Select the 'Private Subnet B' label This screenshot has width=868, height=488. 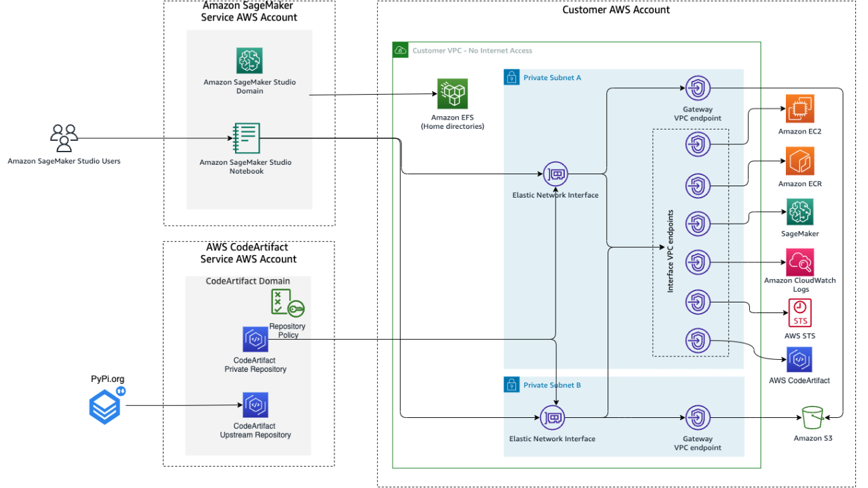(552, 385)
